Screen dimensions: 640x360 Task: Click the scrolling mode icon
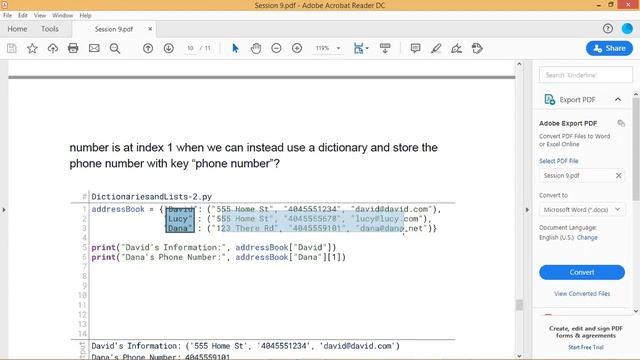[384, 48]
